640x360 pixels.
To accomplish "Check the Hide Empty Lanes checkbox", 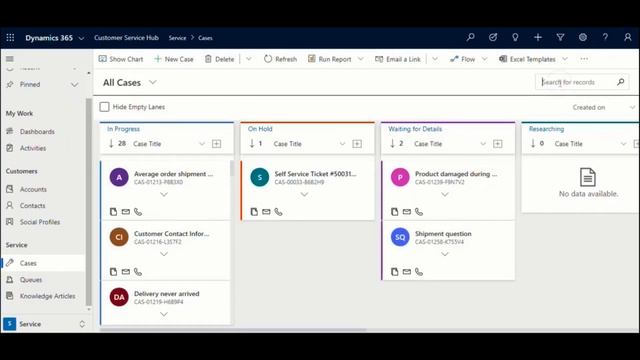I will 104,107.
